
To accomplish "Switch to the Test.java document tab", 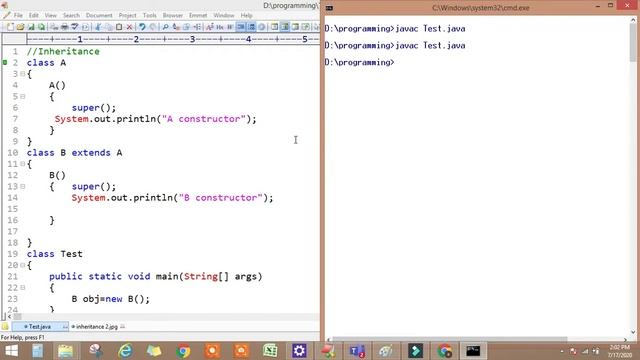I will 40,327.
